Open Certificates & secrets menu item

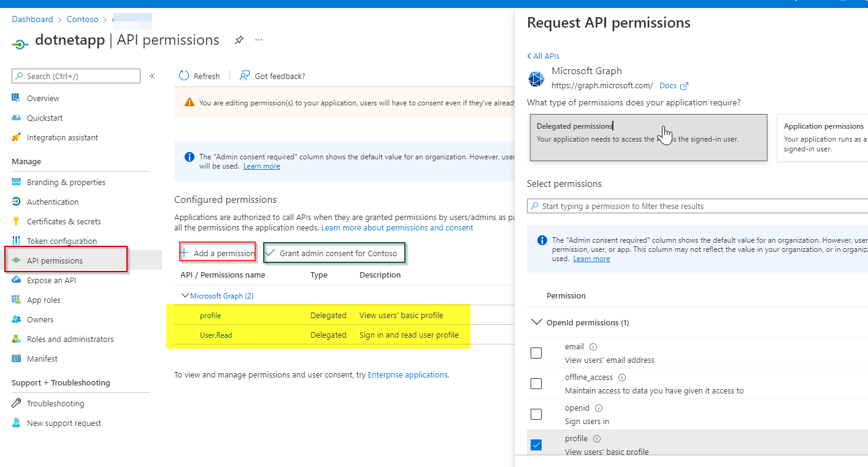coord(63,221)
